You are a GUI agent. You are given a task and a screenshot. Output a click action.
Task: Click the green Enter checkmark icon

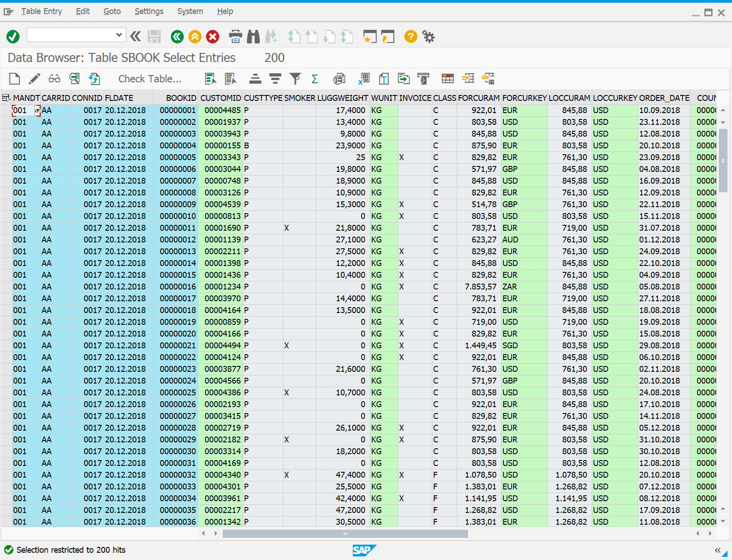pos(13,37)
